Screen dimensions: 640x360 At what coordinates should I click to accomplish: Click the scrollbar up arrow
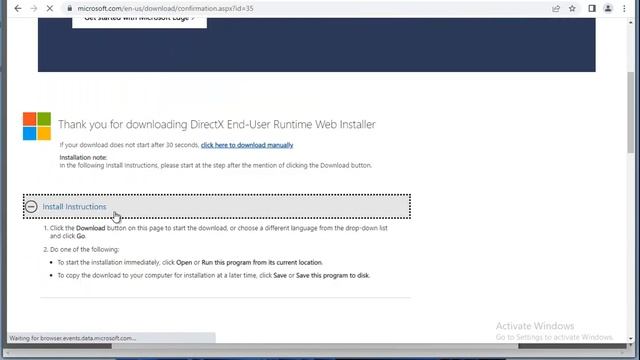[631, 22]
